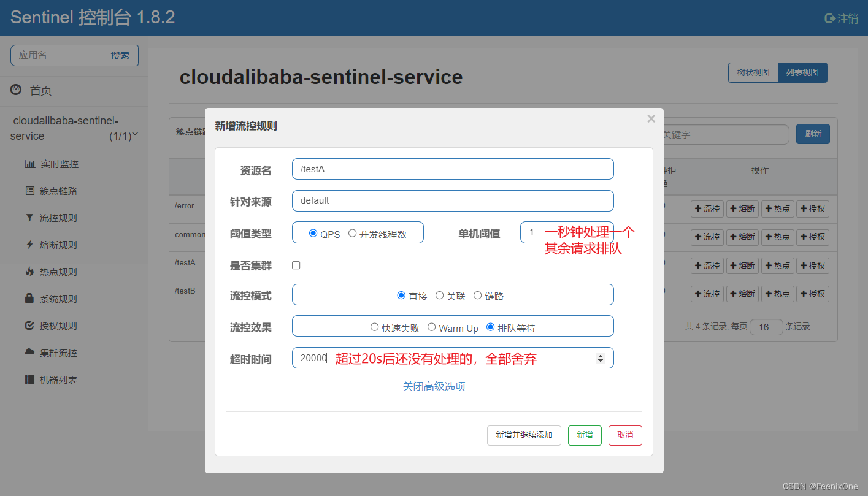Open 热点规则 flame icon in sidebar

tap(29, 272)
